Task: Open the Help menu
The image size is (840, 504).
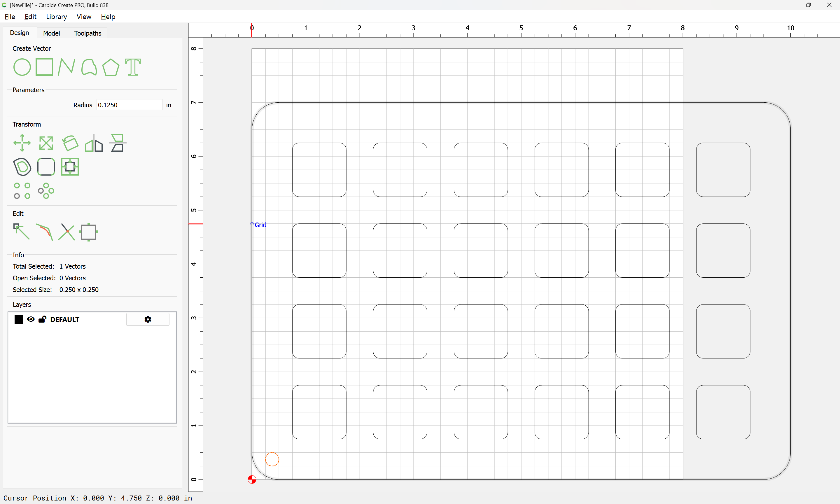Action: [x=108, y=17]
